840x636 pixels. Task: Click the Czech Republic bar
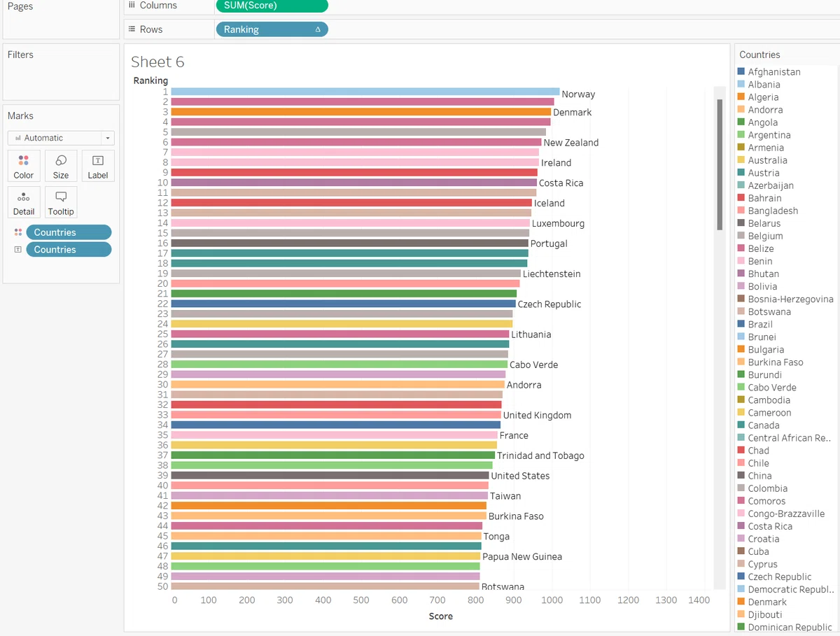coord(343,304)
